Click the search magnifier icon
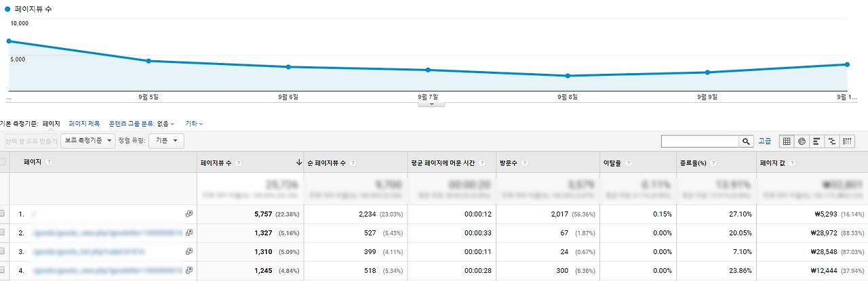 [x=746, y=141]
